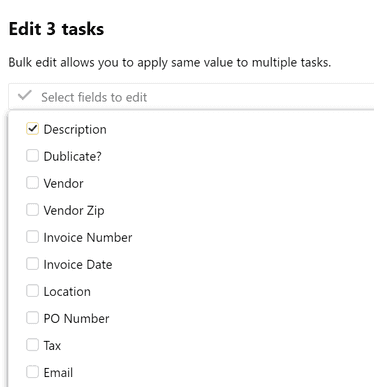Screen dimensions: 374x387
Task: Enable the Location checkbox
Action: coord(32,291)
